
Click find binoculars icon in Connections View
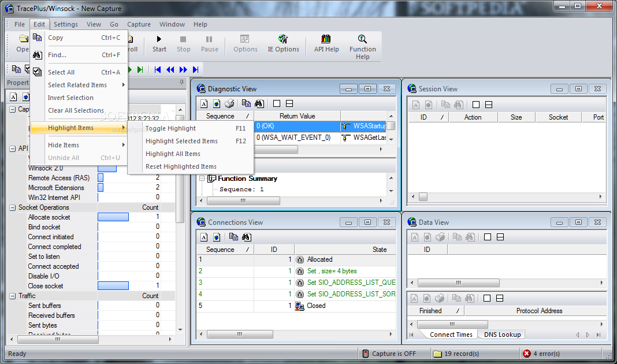[246, 237]
